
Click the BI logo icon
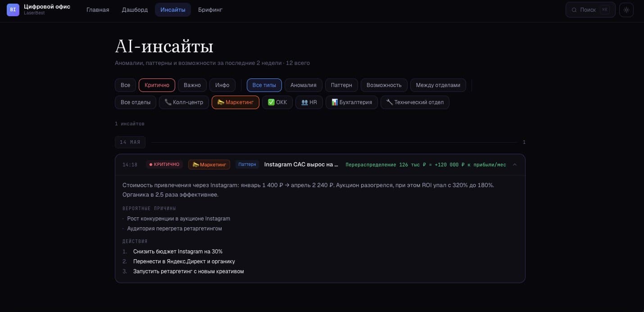coord(13,9)
